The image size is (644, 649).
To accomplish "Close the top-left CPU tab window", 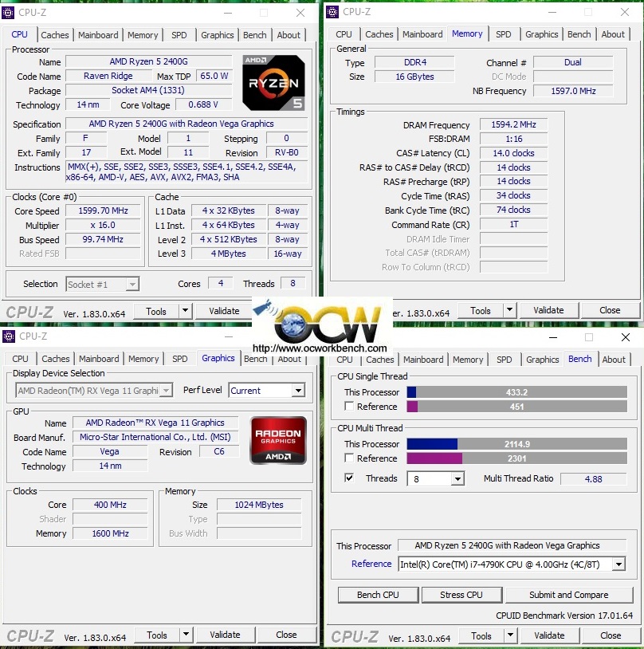I will coord(300,13).
